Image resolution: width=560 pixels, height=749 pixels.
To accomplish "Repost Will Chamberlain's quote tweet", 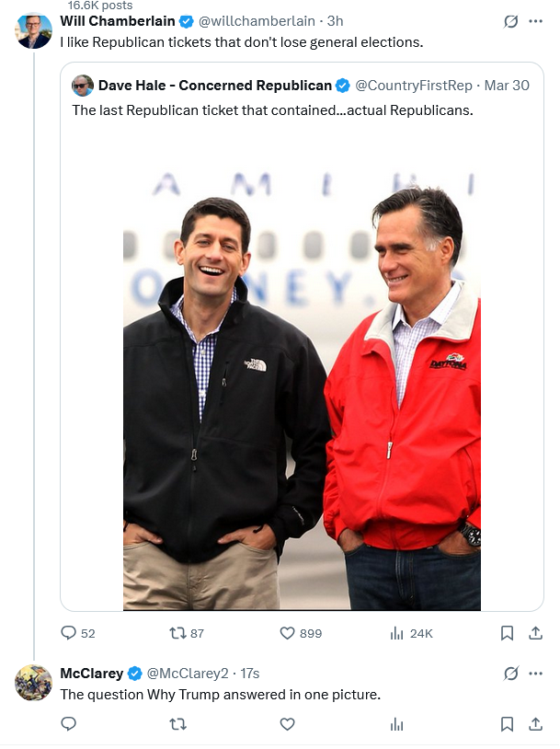I will (x=178, y=633).
